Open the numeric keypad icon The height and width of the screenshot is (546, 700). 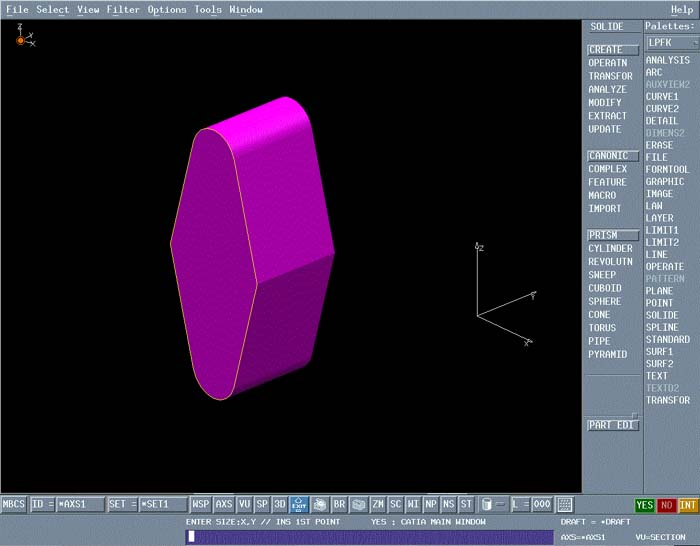[565, 504]
